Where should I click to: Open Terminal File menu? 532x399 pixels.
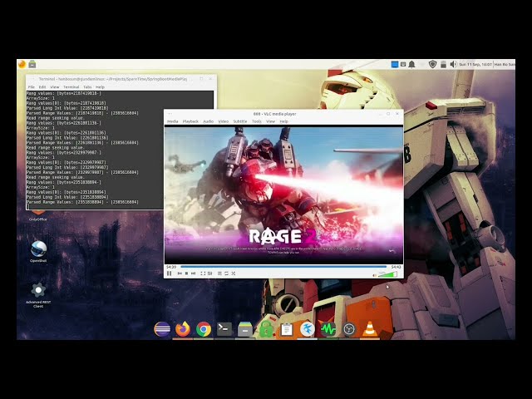tap(32, 87)
